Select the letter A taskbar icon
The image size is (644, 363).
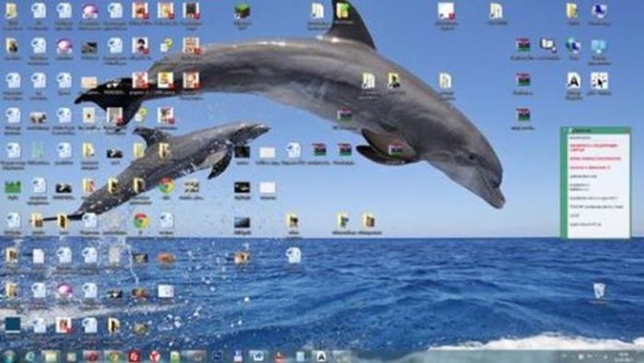pyautogui.click(x=321, y=357)
